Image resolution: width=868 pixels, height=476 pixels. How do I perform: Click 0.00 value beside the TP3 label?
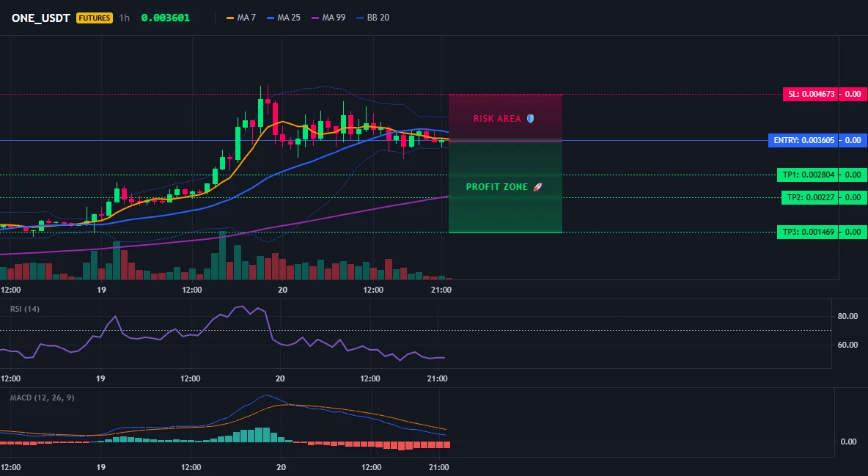[x=853, y=232]
